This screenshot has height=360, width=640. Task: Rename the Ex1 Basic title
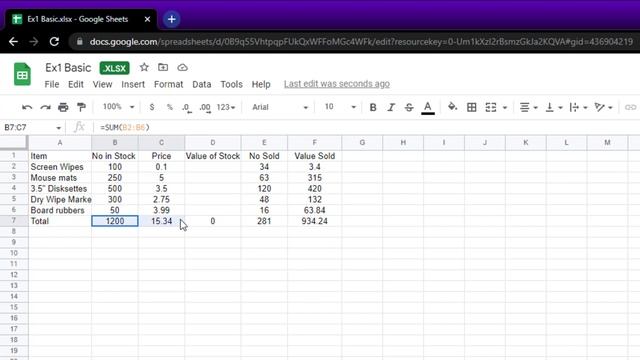pos(68,68)
